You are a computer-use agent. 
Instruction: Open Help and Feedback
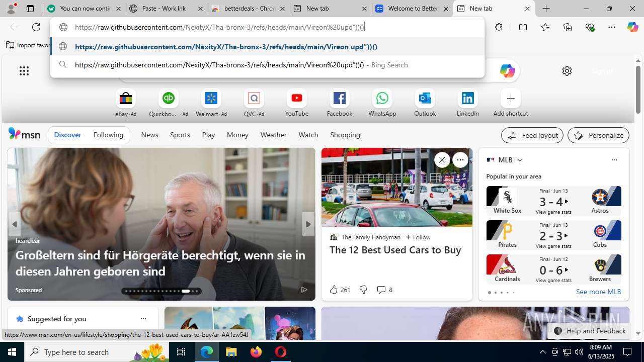(589, 331)
